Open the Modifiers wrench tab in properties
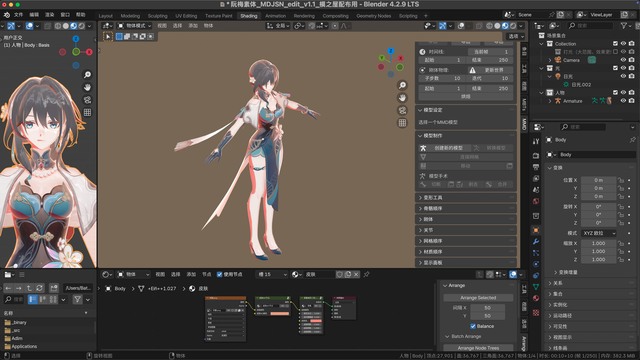 coord(536,241)
